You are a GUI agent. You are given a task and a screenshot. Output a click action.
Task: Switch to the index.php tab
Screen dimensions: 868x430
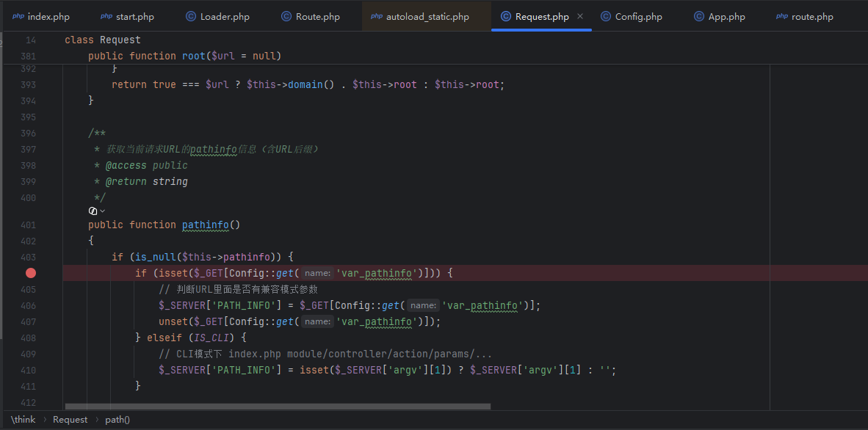(x=42, y=17)
